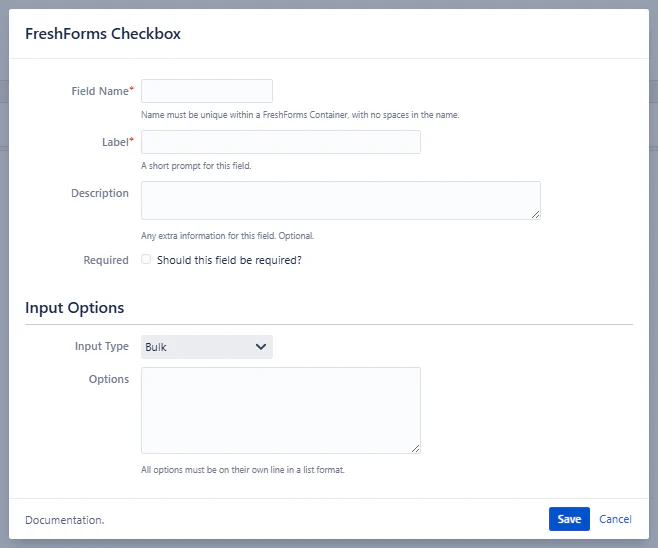Open the Input Type dropdown showing Bulk
The width and height of the screenshot is (658, 548).
pyautogui.click(x=206, y=347)
